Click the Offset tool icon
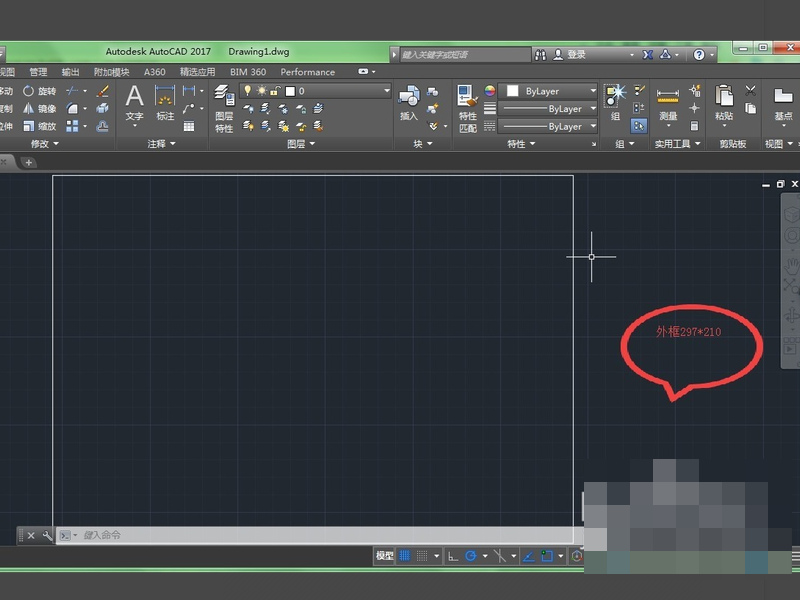 coord(103,126)
